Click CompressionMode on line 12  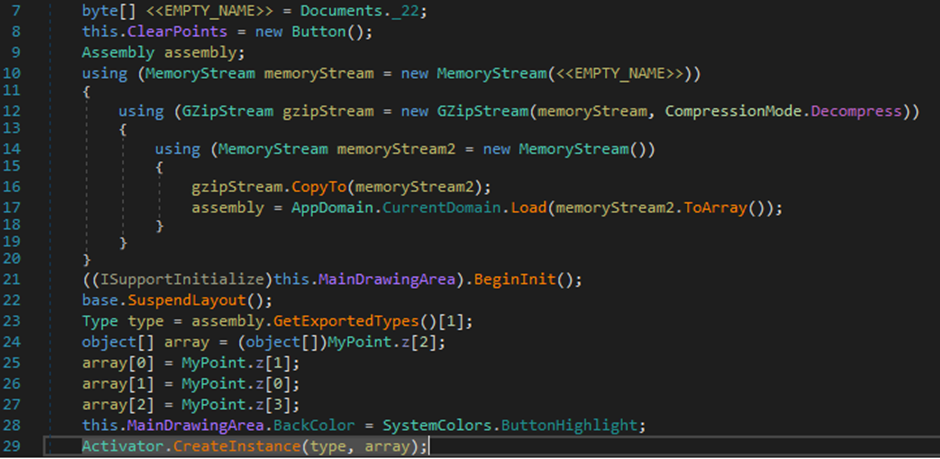pos(733,111)
